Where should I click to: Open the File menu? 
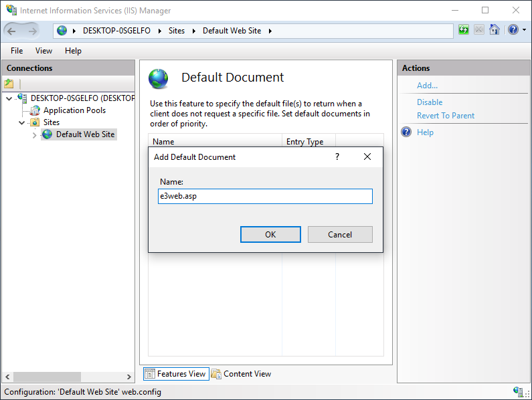(17, 51)
